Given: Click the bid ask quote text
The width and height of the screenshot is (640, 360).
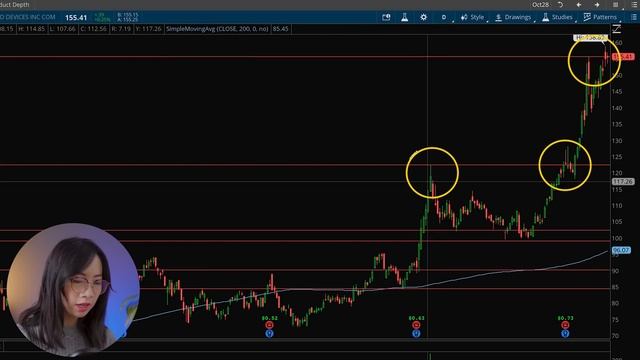Looking at the screenshot, I should pos(128,17).
